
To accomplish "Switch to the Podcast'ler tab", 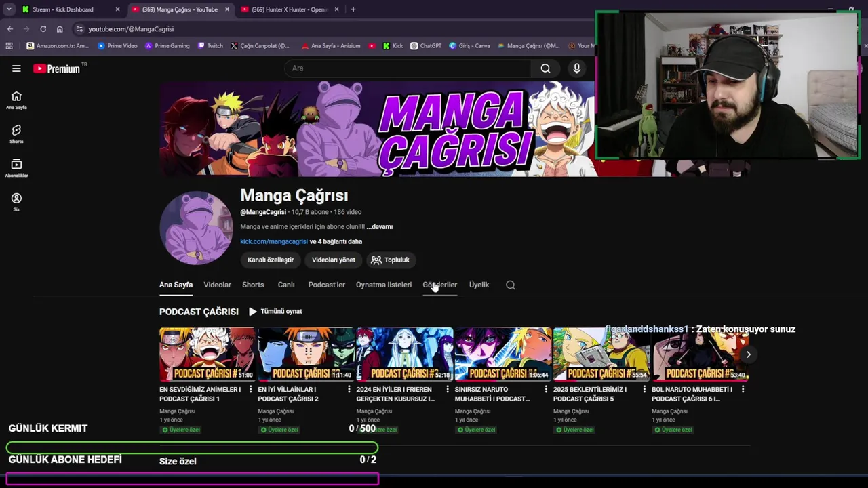I will [x=326, y=285].
